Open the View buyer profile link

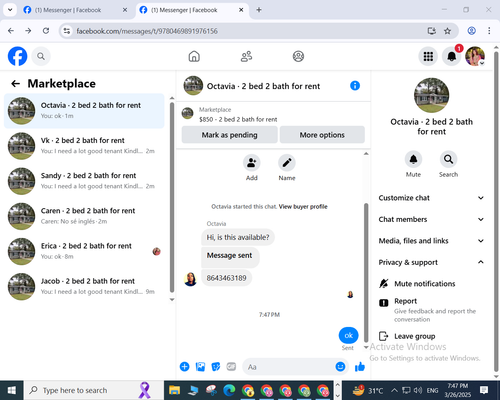click(303, 207)
